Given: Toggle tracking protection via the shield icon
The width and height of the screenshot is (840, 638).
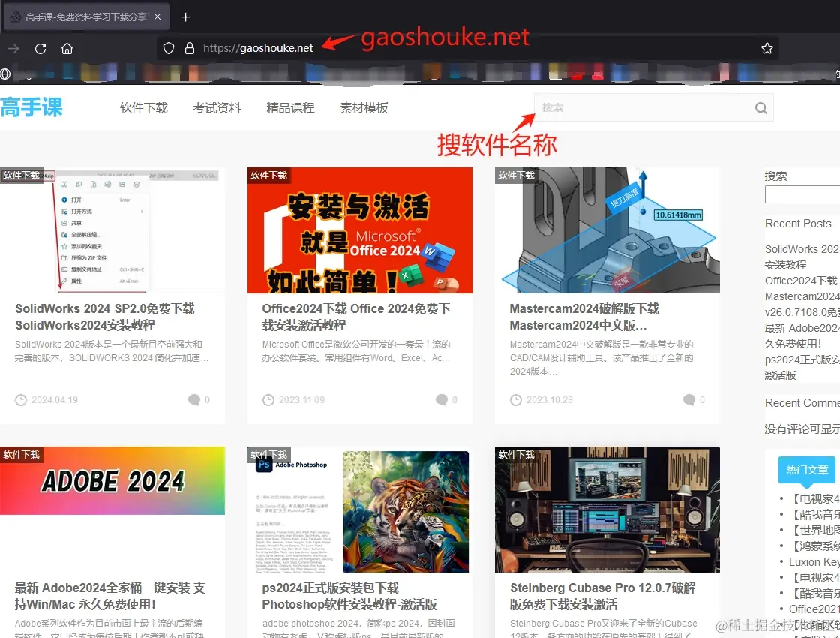Looking at the screenshot, I should [168, 47].
